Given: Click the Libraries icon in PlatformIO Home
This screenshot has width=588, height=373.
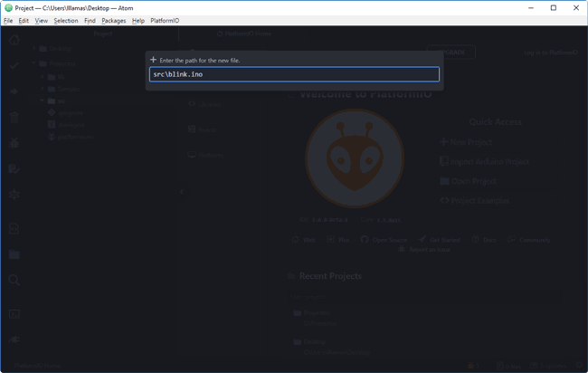Looking at the screenshot, I should (192, 104).
